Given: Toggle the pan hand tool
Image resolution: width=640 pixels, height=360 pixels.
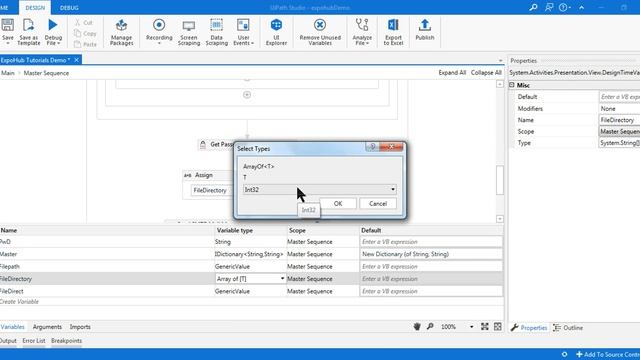Looking at the screenshot, I should (x=417, y=327).
